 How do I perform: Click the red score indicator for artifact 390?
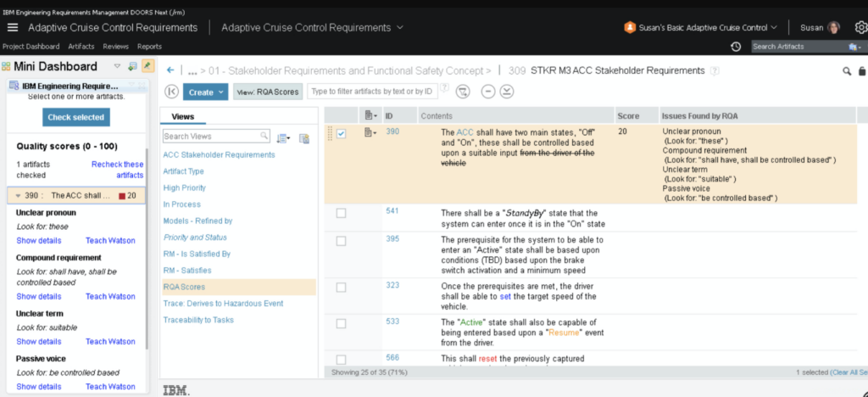(x=122, y=195)
